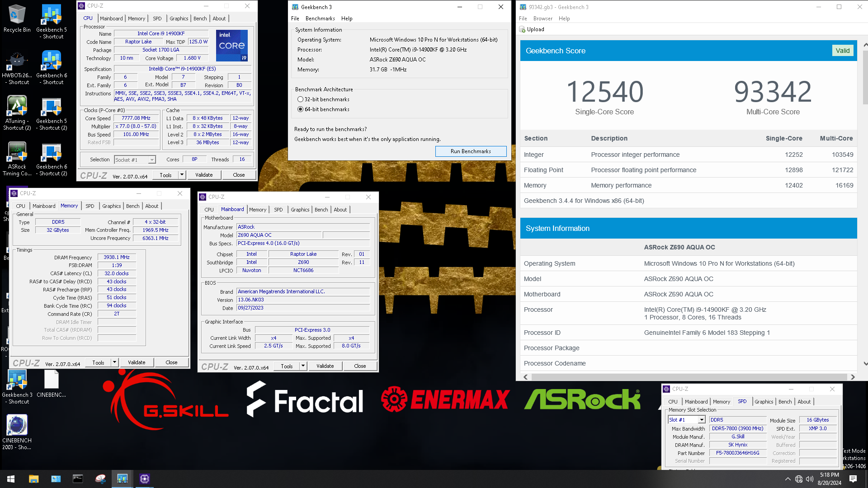Click the Intel Core i9 logo in CPU-Z
Screen dimensions: 868x488
pyautogui.click(x=231, y=45)
